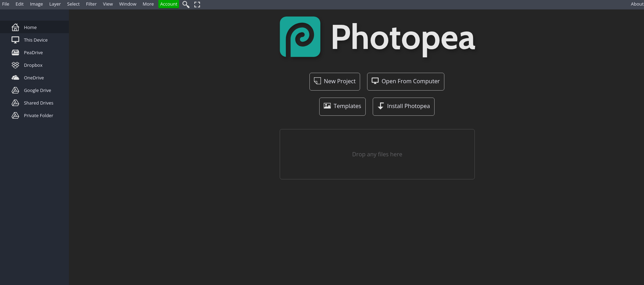The height and width of the screenshot is (285, 644).
Task: Click the Dropbox logo icon
Action: 15,65
